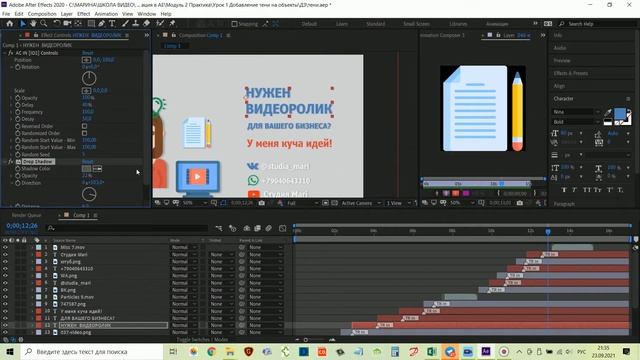Apply All Caps style in Character panel
Screen dimensions: 640x360
tap(586, 190)
